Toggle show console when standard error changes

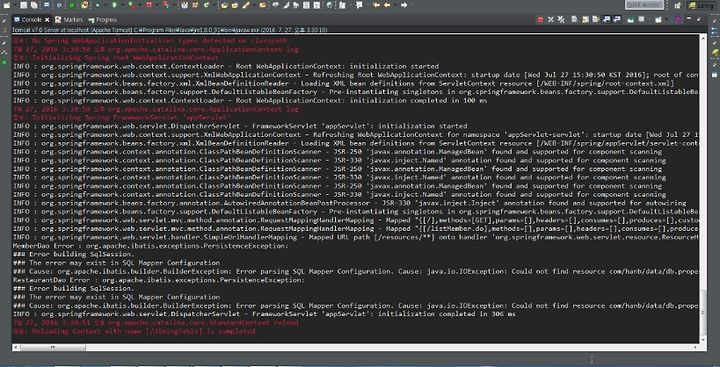click(617, 19)
